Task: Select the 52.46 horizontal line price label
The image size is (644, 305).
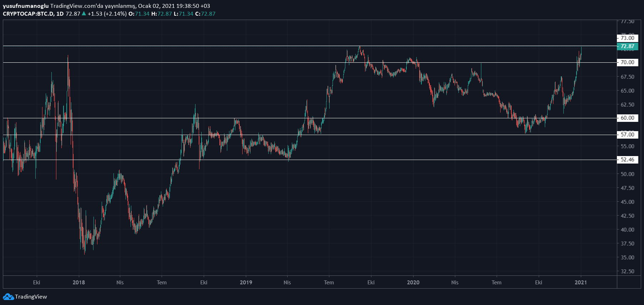Action: coord(627,160)
